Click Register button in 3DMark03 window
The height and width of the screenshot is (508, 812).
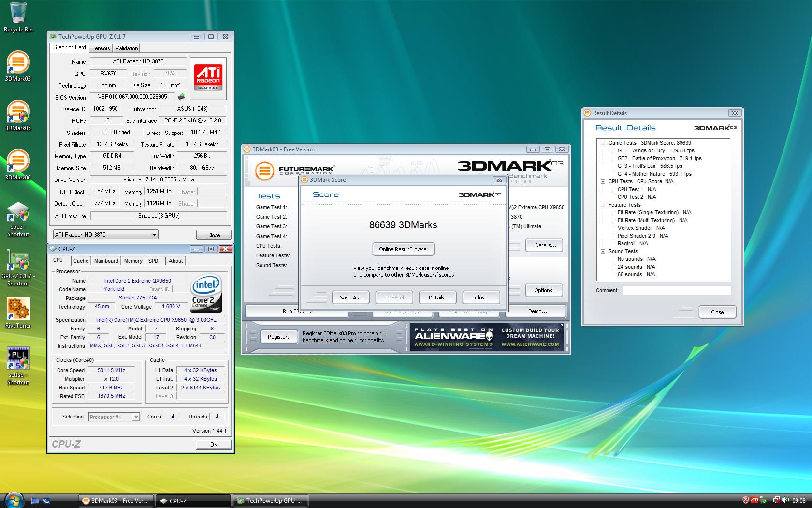[x=280, y=337]
